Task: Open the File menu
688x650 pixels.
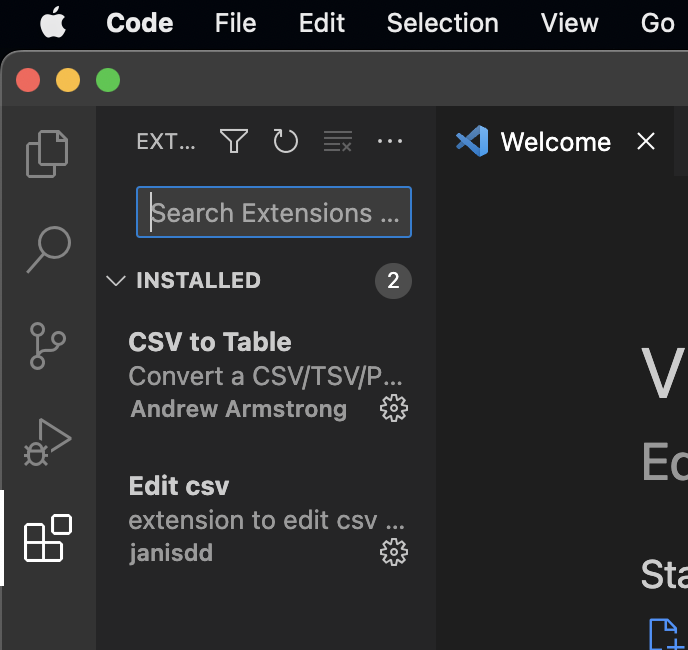Action: pyautogui.click(x=235, y=23)
